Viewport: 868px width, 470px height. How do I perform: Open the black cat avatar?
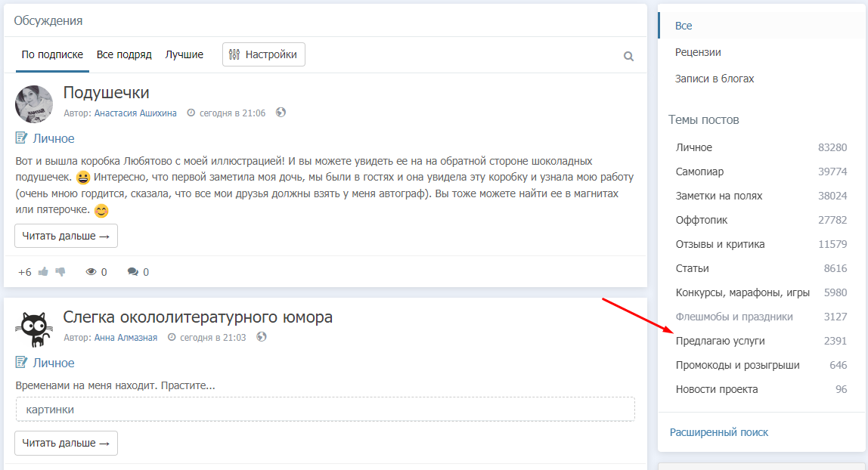tap(34, 329)
